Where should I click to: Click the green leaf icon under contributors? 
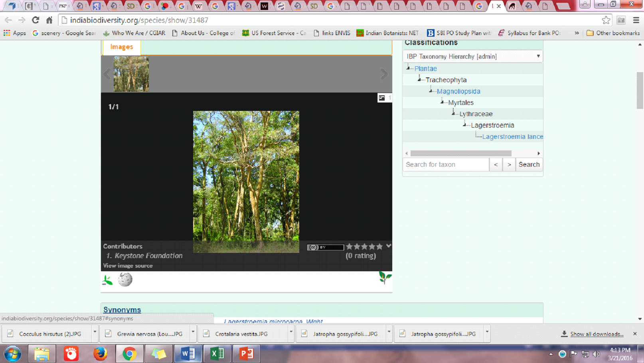coord(107,280)
